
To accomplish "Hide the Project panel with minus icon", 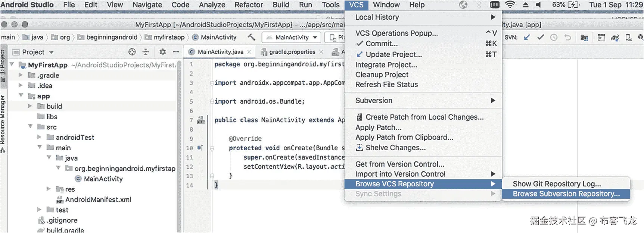I will tap(176, 52).
